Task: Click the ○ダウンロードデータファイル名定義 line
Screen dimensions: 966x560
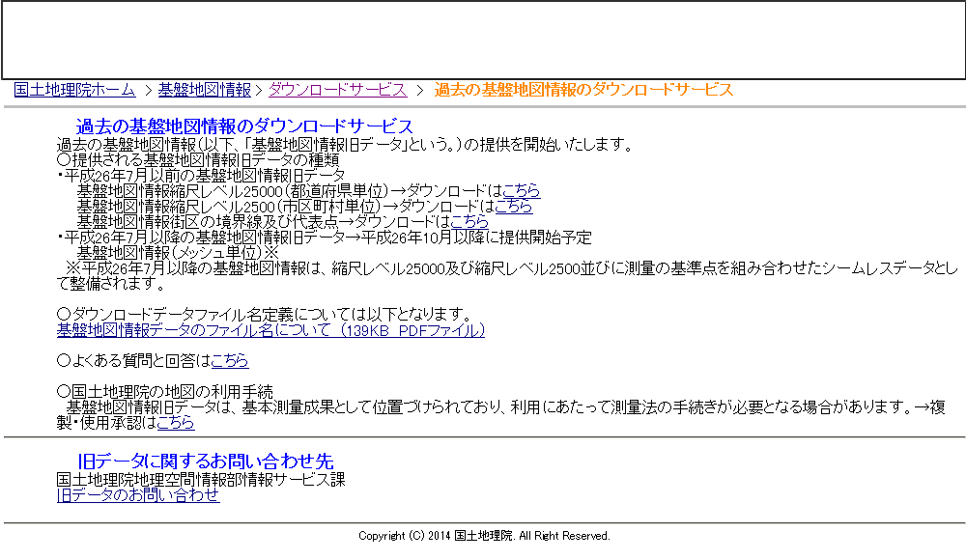Action: pos(265,314)
